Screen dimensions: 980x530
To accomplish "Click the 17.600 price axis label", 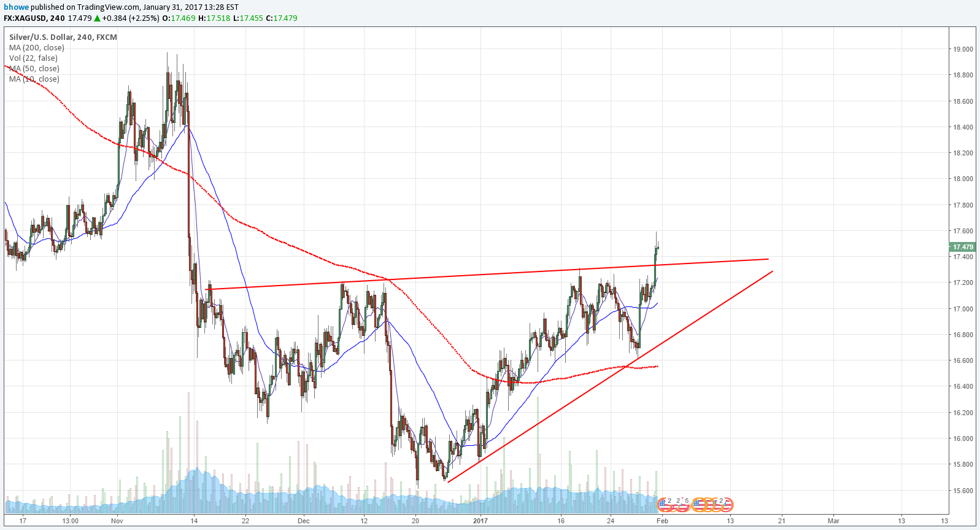I will click(963, 231).
